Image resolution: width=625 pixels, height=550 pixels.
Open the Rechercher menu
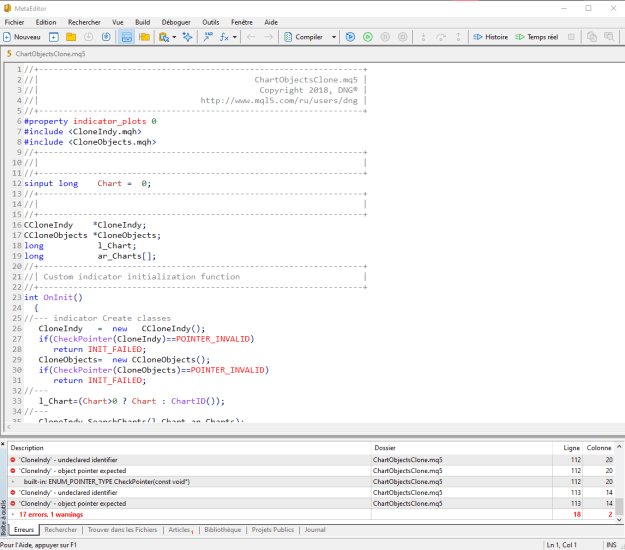(x=84, y=22)
